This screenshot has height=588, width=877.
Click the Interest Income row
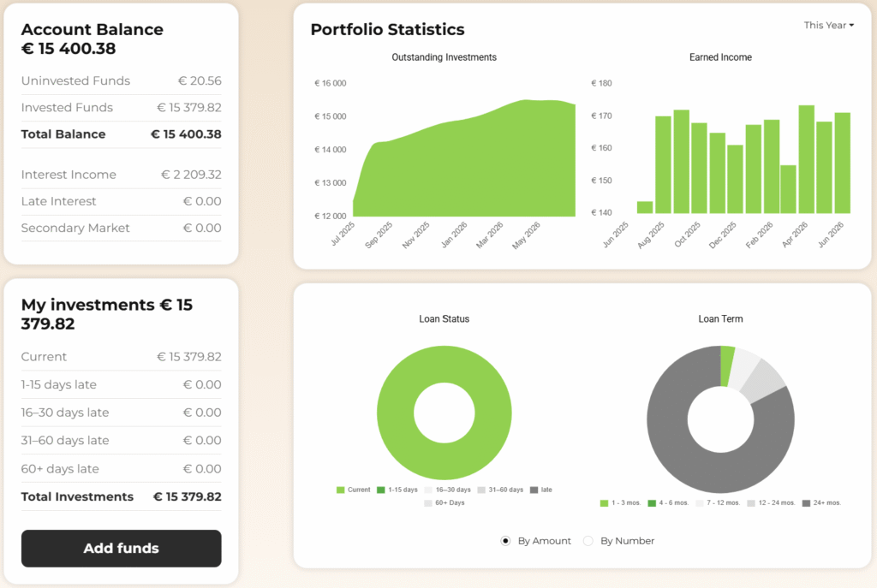pos(122,175)
